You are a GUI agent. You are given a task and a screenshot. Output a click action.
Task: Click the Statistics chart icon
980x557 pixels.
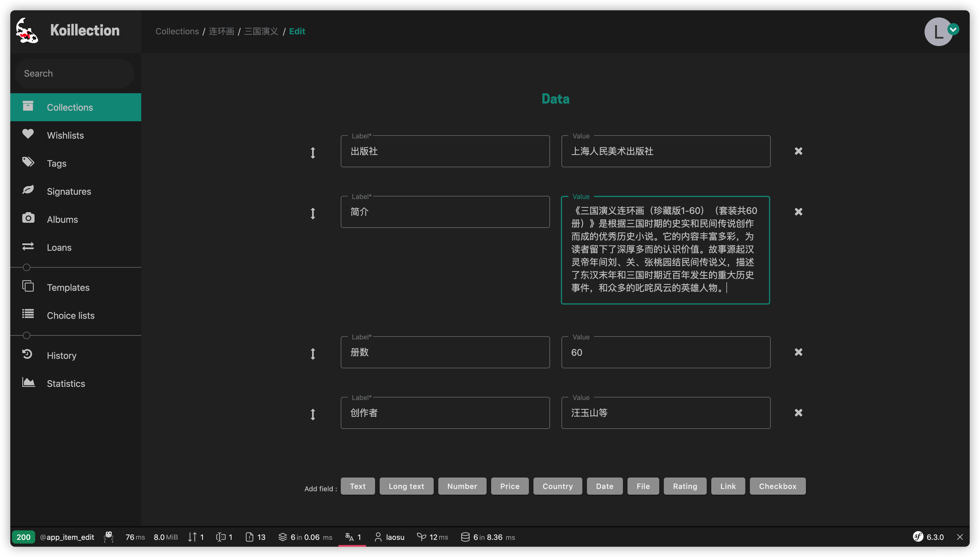pos(27,383)
